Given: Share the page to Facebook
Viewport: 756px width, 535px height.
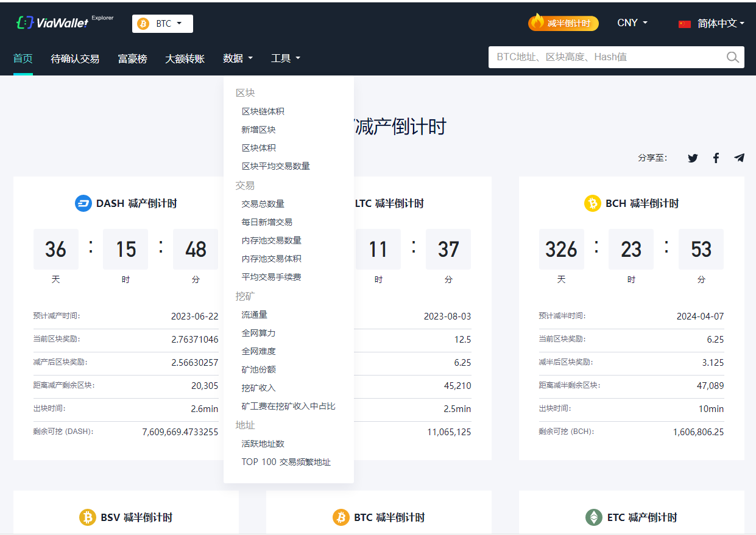Looking at the screenshot, I should (716, 158).
